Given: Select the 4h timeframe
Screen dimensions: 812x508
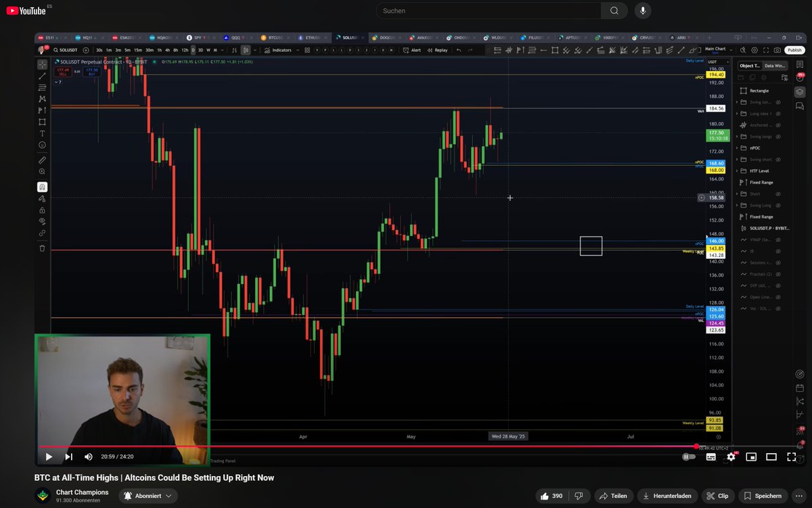Looking at the screenshot, I should coord(167,50).
